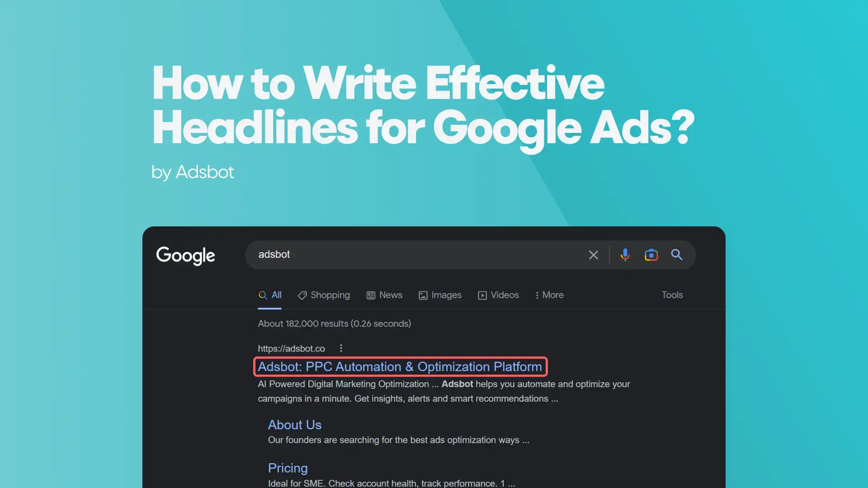This screenshot has width=868, height=488.
Task: Click the Voice Search microphone icon
Action: click(x=625, y=255)
